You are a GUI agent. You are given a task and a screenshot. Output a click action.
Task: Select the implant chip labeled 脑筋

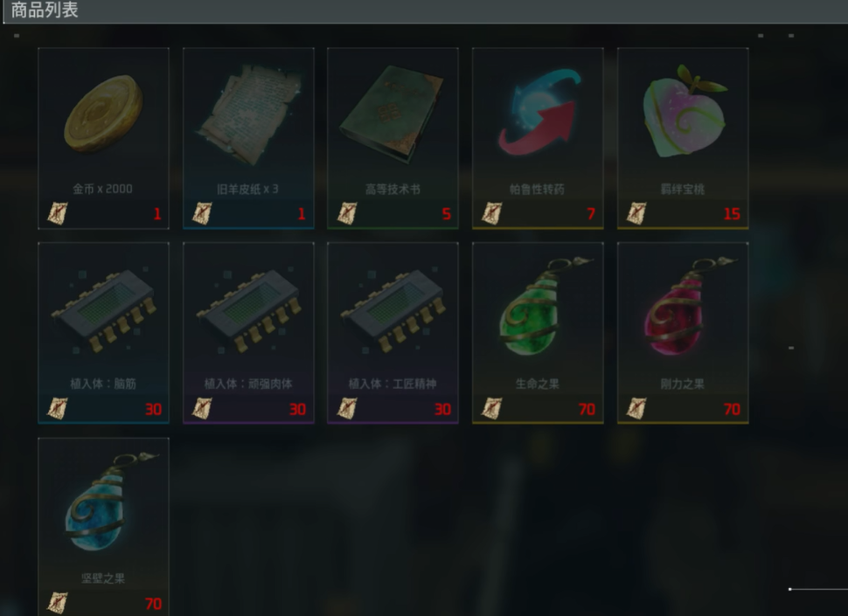(x=103, y=333)
